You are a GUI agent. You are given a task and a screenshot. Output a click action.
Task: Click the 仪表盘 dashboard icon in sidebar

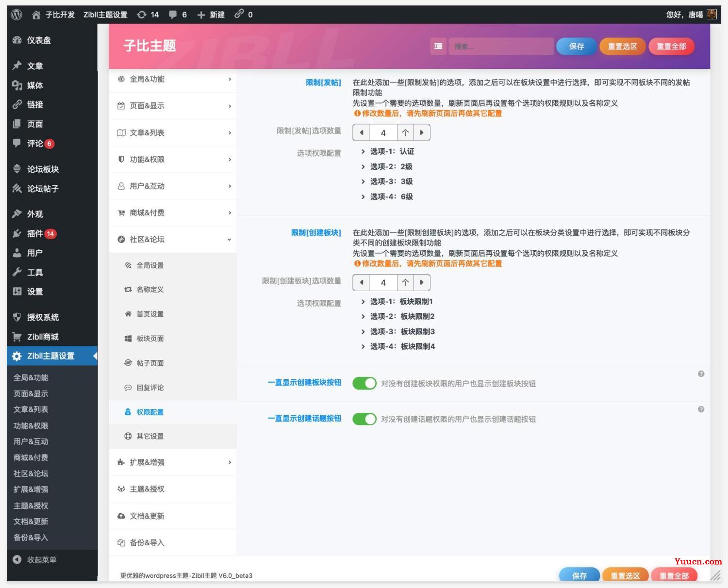[x=17, y=40]
